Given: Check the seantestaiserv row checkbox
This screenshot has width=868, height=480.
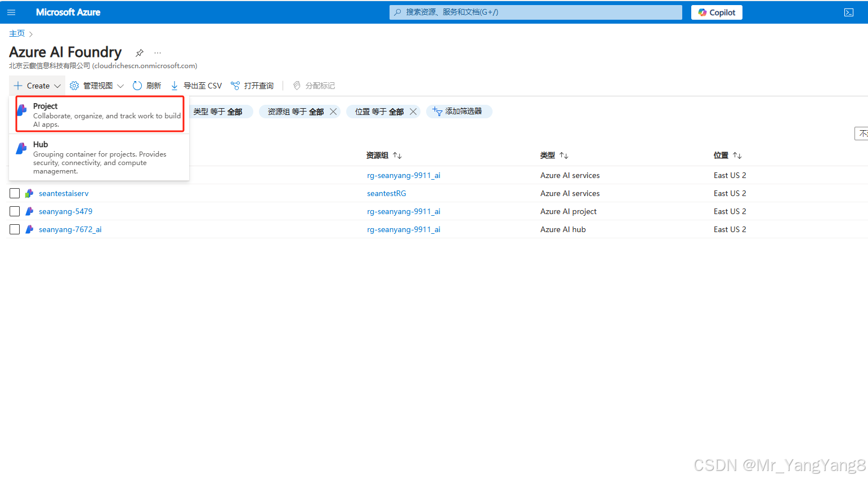Looking at the screenshot, I should pos(15,193).
